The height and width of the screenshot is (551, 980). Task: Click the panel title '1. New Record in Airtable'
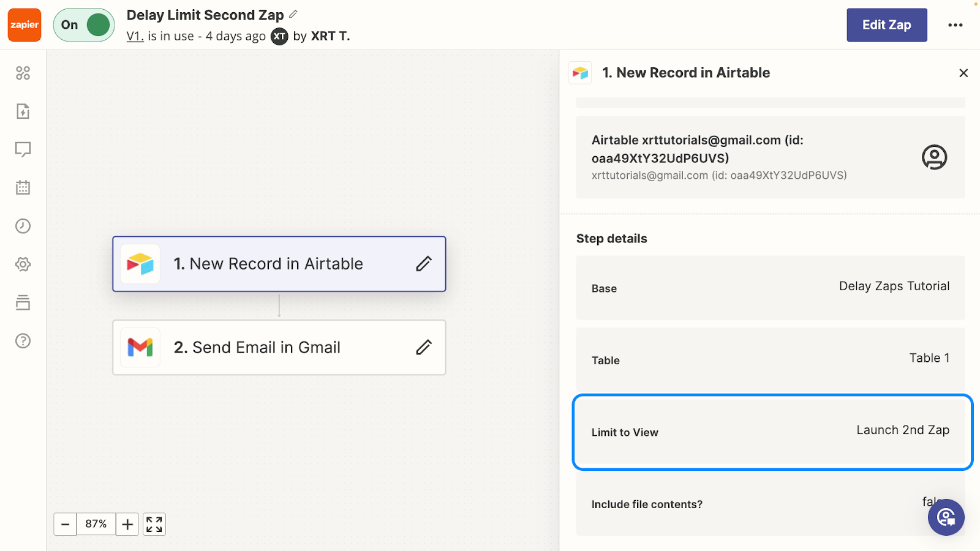[686, 73]
